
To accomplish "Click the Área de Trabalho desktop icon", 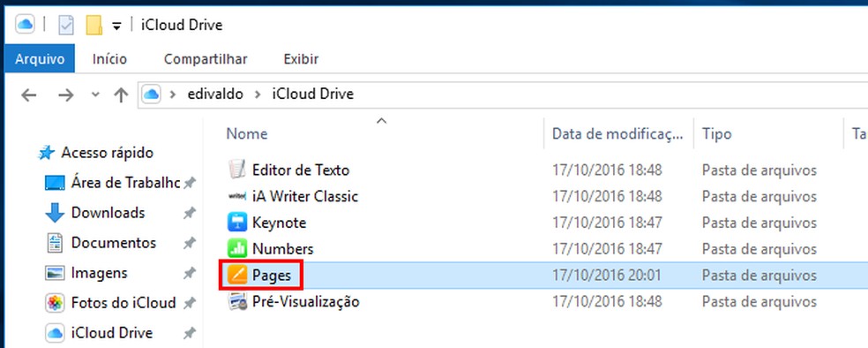I will pyautogui.click(x=55, y=183).
